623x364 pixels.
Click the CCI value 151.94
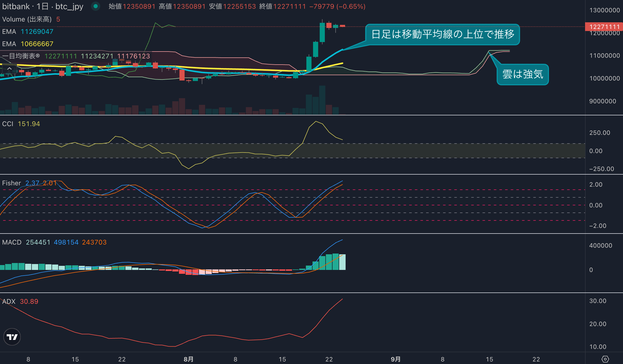(29, 124)
